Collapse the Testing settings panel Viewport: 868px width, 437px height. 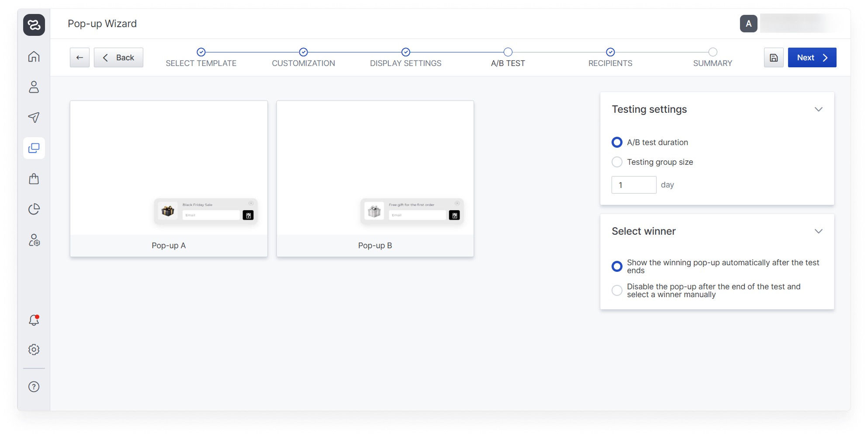point(818,109)
